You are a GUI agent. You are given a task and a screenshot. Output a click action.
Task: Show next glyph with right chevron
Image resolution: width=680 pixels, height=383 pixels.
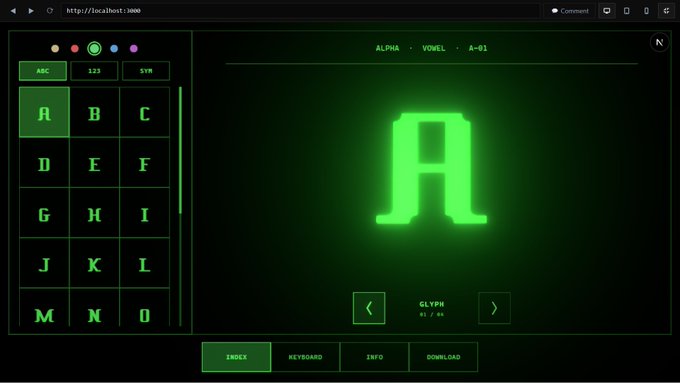click(494, 308)
